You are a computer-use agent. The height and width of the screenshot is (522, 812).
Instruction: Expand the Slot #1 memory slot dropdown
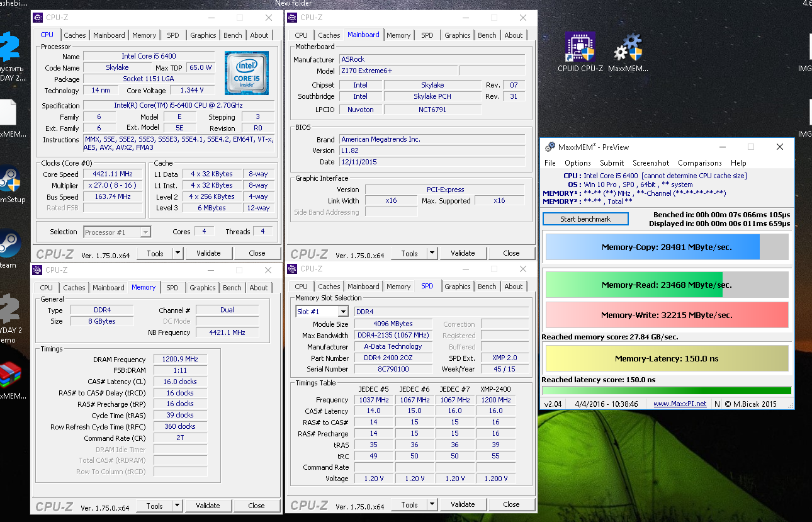click(342, 312)
